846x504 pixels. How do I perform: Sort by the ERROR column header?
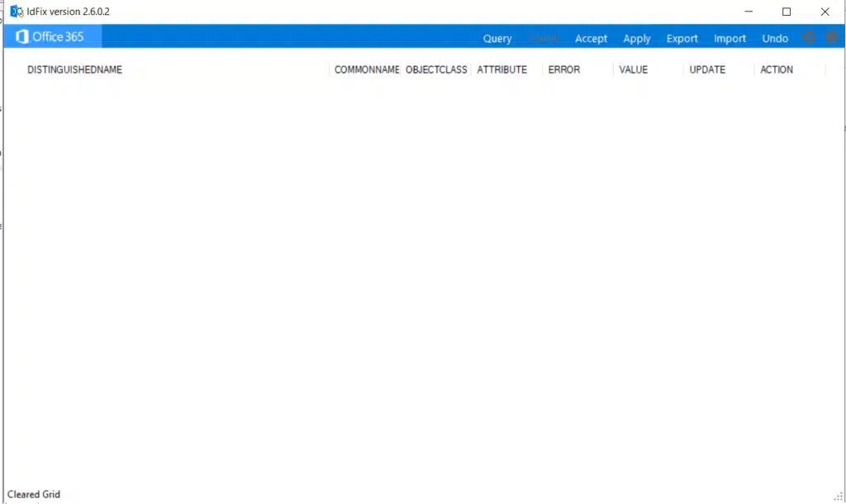point(564,70)
